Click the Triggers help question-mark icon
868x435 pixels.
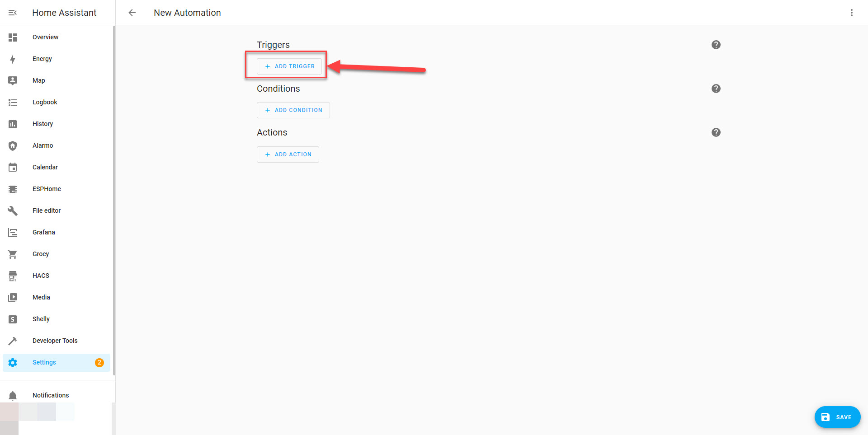[x=716, y=45]
